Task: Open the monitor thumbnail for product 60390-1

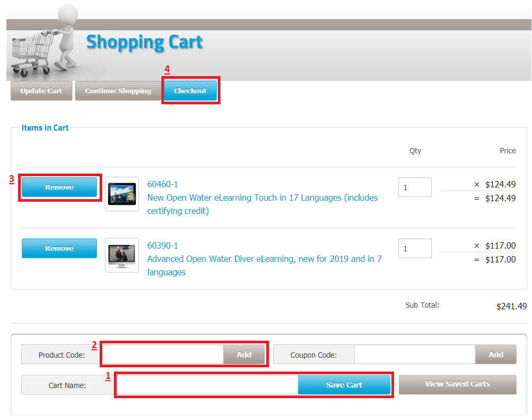Action: tap(122, 255)
